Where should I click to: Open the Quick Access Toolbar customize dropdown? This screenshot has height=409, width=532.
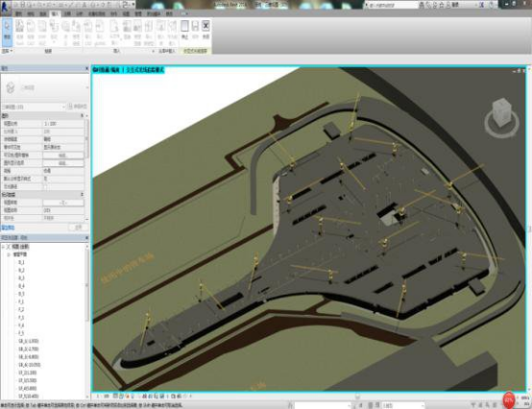(x=133, y=5)
